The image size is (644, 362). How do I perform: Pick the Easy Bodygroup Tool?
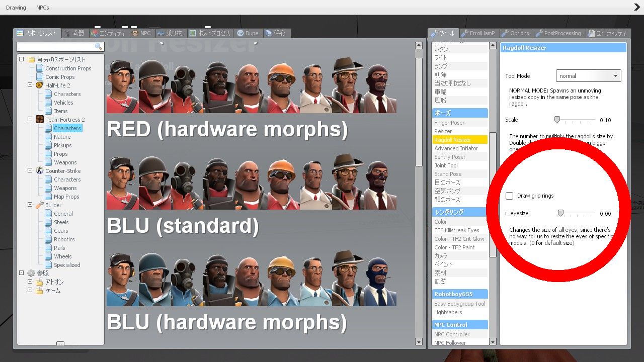click(x=460, y=304)
